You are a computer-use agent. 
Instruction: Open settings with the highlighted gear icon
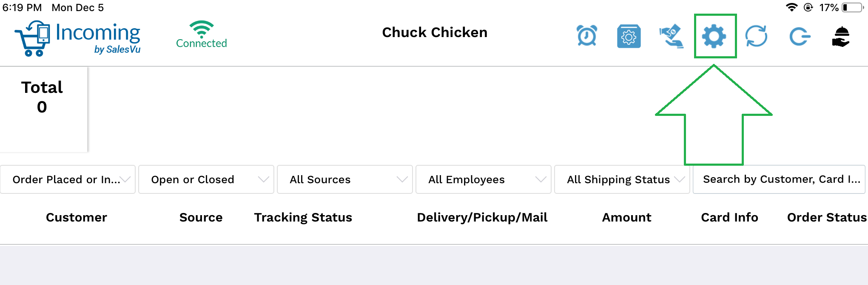click(714, 36)
